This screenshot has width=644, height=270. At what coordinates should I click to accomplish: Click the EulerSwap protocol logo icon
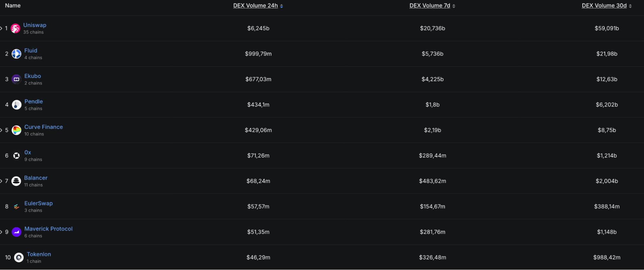(x=16, y=207)
